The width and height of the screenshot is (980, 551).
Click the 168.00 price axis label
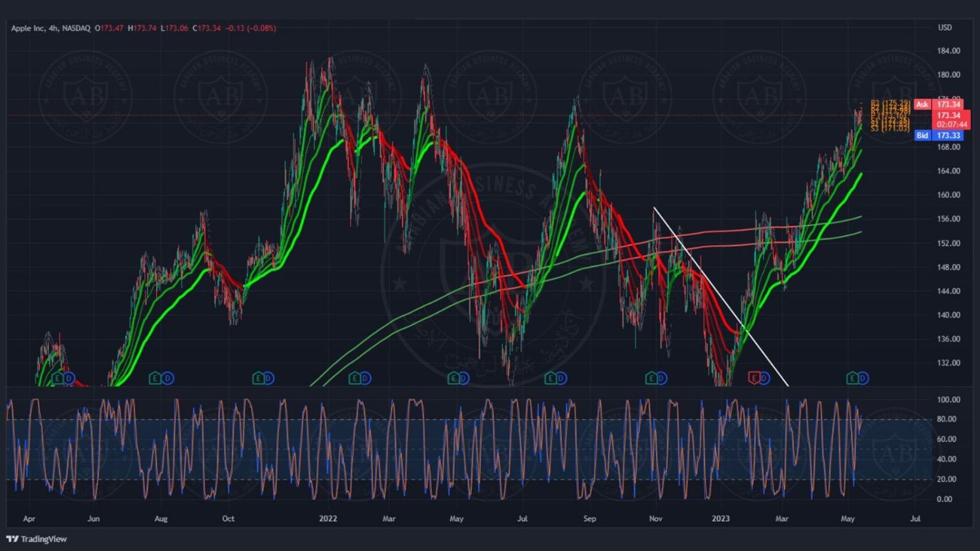point(949,147)
